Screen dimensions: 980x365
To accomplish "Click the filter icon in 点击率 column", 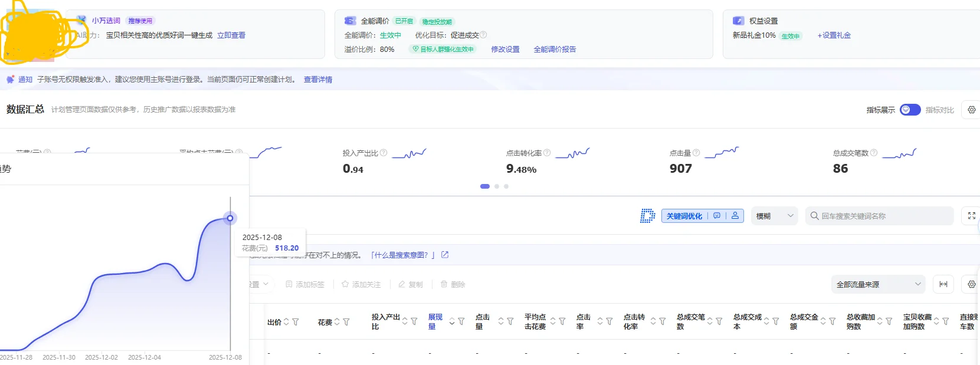I will [609, 321].
